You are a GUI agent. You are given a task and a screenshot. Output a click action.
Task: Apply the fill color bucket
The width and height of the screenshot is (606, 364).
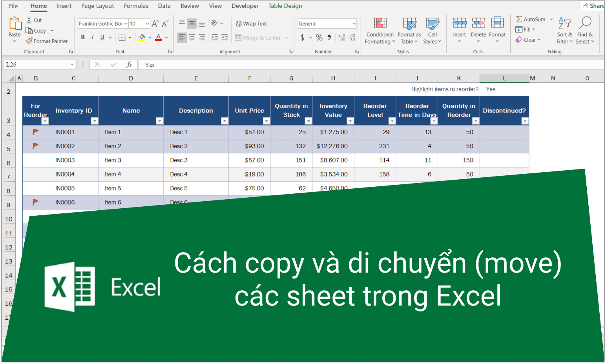[142, 37]
